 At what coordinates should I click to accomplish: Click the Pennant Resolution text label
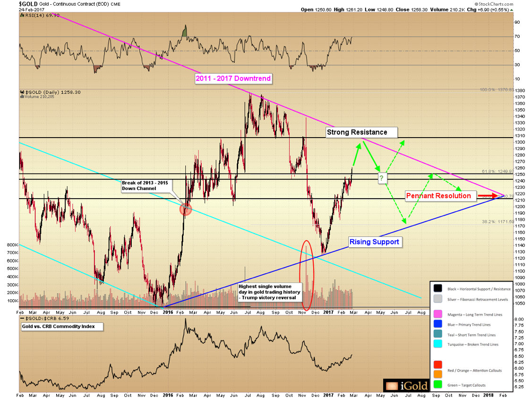tap(439, 195)
